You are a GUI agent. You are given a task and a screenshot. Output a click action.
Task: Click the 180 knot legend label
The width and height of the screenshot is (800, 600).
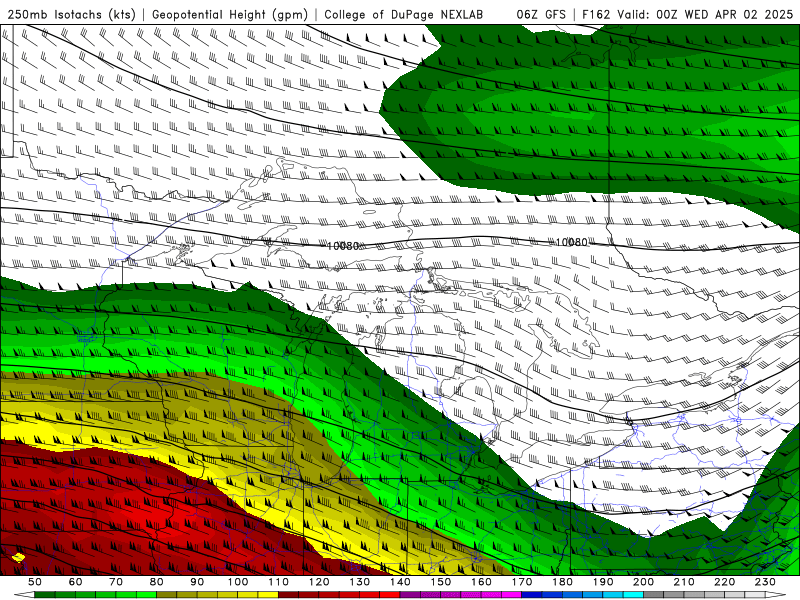[563, 582]
